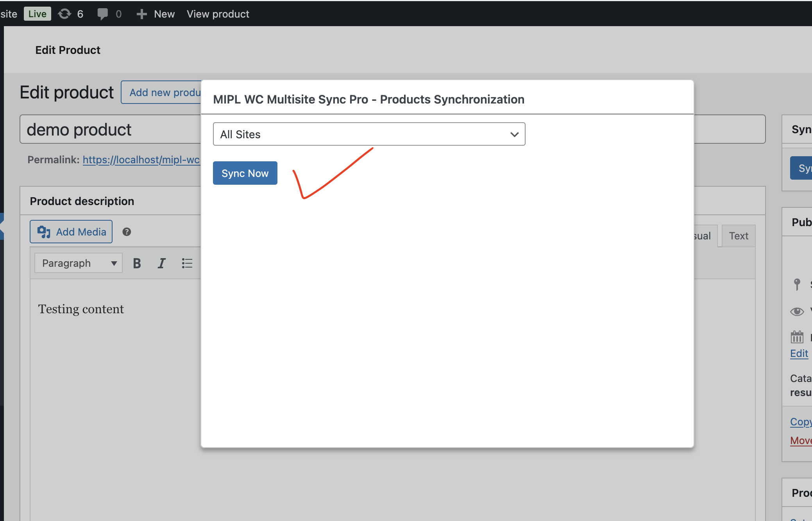The width and height of the screenshot is (812, 521).
Task: Open comments bubble icon in admin bar
Action: 102,14
